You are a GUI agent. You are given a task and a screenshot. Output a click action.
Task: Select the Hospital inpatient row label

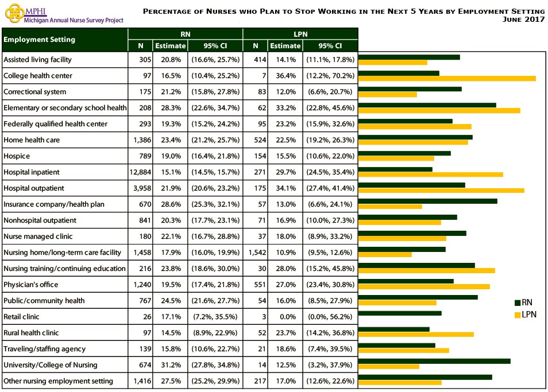coord(32,172)
